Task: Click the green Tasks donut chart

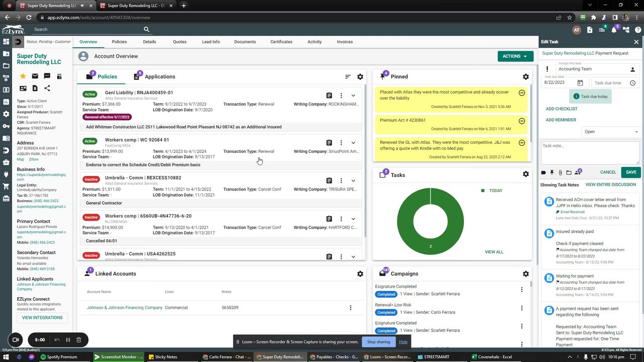Action: click(430, 221)
